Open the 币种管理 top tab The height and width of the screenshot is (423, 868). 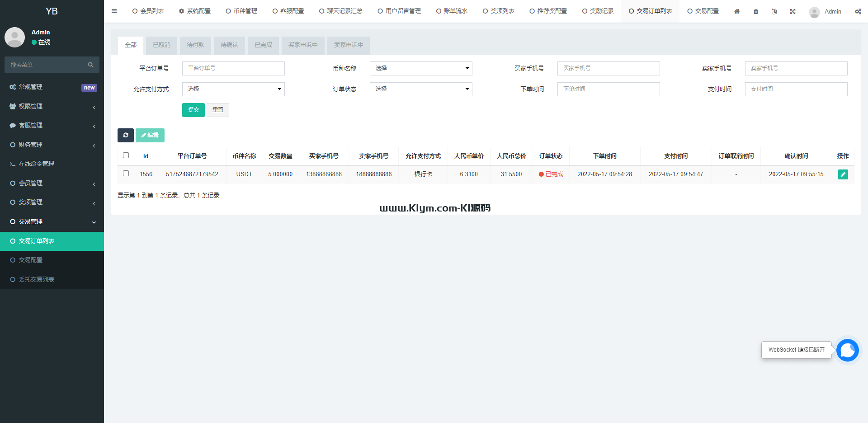coord(241,11)
